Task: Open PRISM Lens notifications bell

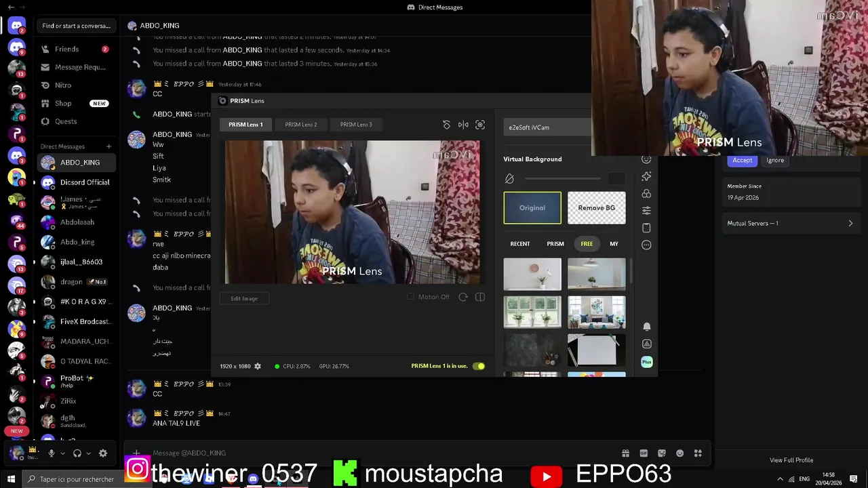Action: pyautogui.click(x=646, y=327)
